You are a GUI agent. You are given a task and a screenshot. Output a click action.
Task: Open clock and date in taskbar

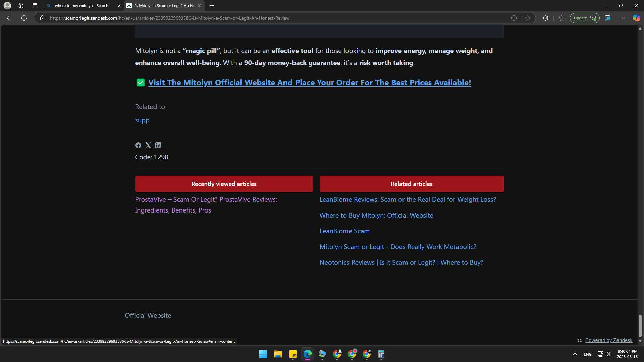click(x=627, y=354)
